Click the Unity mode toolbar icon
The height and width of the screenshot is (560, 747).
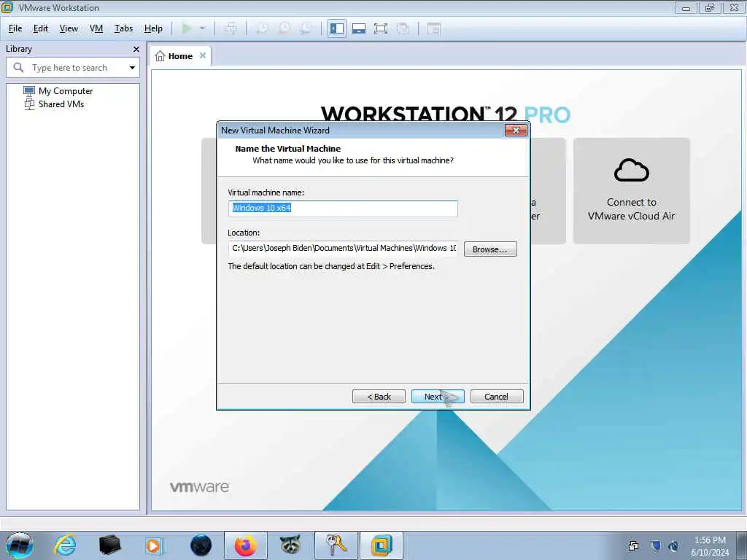(403, 28)
